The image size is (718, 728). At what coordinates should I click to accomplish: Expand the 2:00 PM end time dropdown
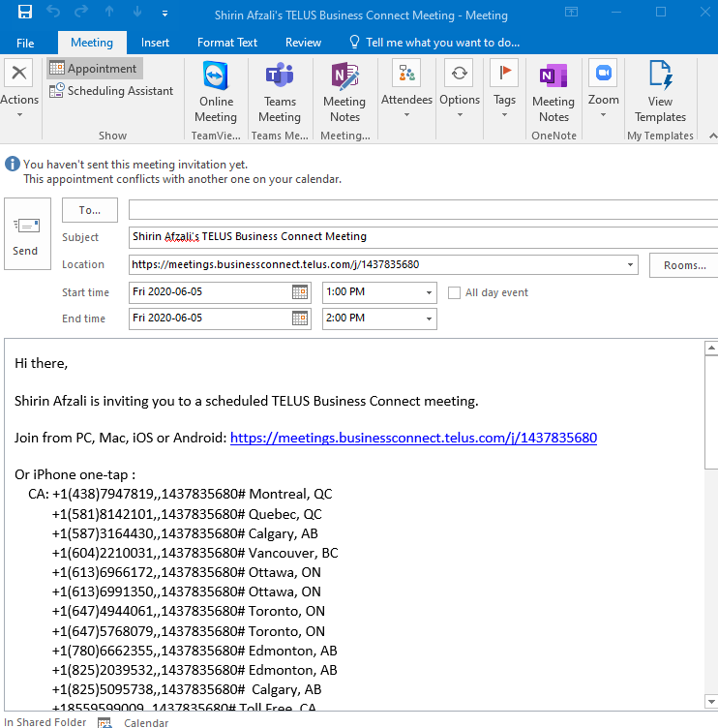429,318
